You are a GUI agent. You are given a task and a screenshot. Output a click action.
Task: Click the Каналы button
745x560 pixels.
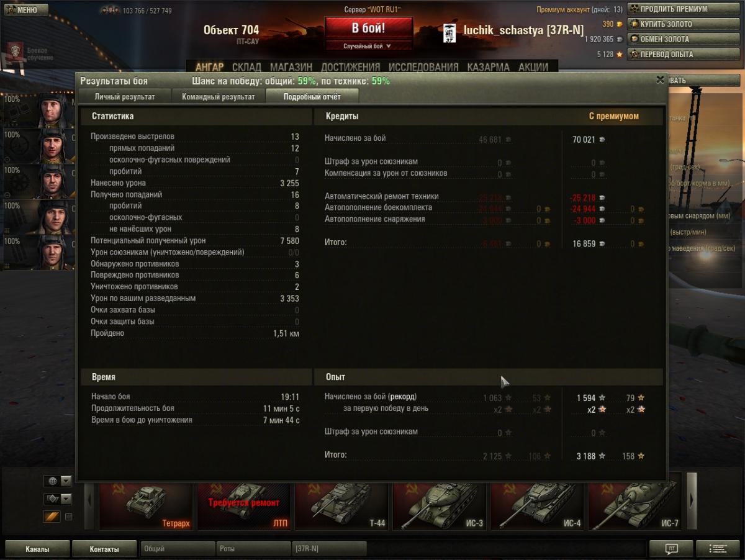coord(37,549)
